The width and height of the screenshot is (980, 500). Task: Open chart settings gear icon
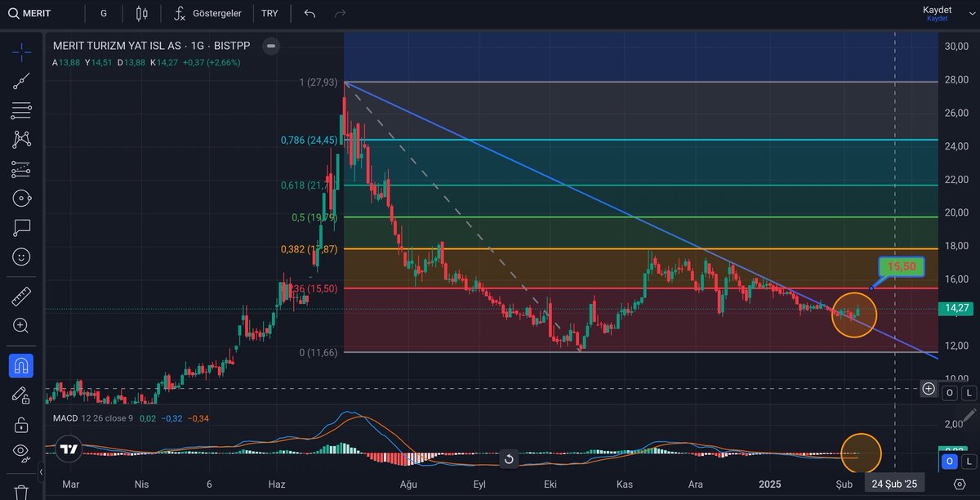pos(959,484)
